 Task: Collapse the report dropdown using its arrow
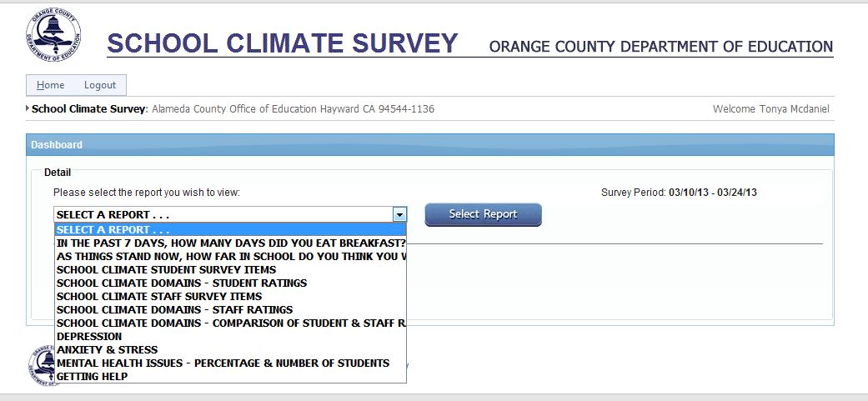coord(400,214)
